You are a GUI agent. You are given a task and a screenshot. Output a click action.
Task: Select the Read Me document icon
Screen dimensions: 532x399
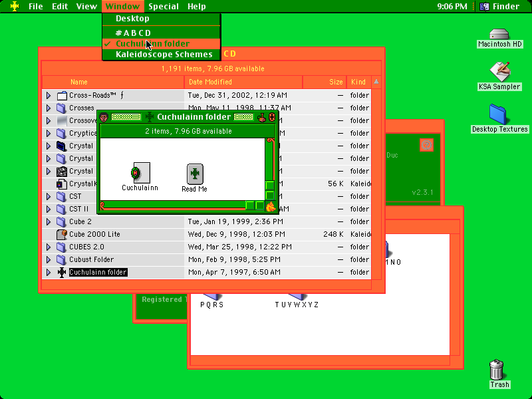tap(195, 174)
